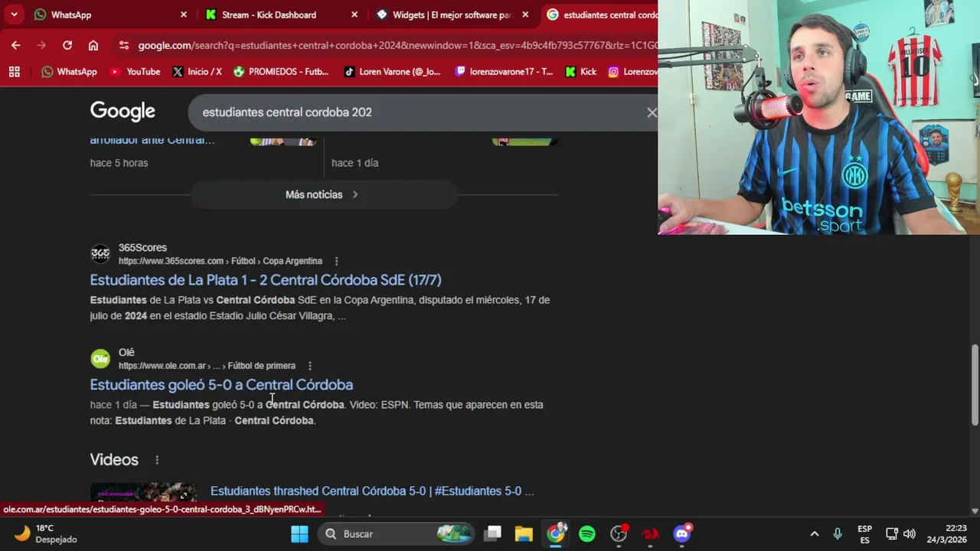
Task: Click the 365scores.com breadcrumb URL
Action: [x=220, y=261]
